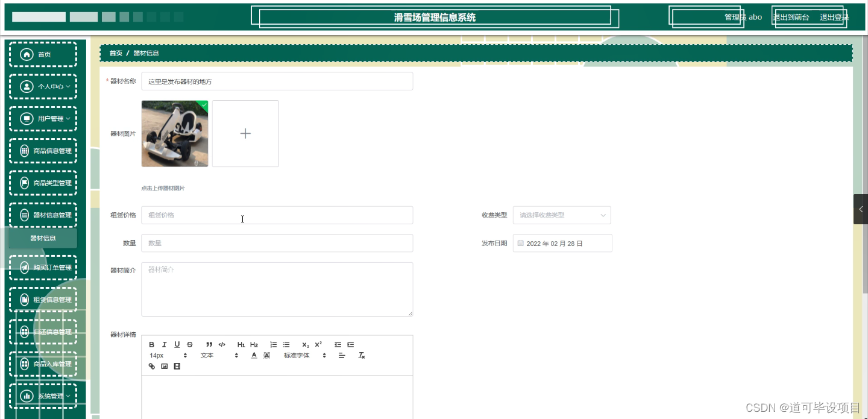868x419 pixels.
Task: Insert a hyperlink in the editor
Action: click(152, 367)
